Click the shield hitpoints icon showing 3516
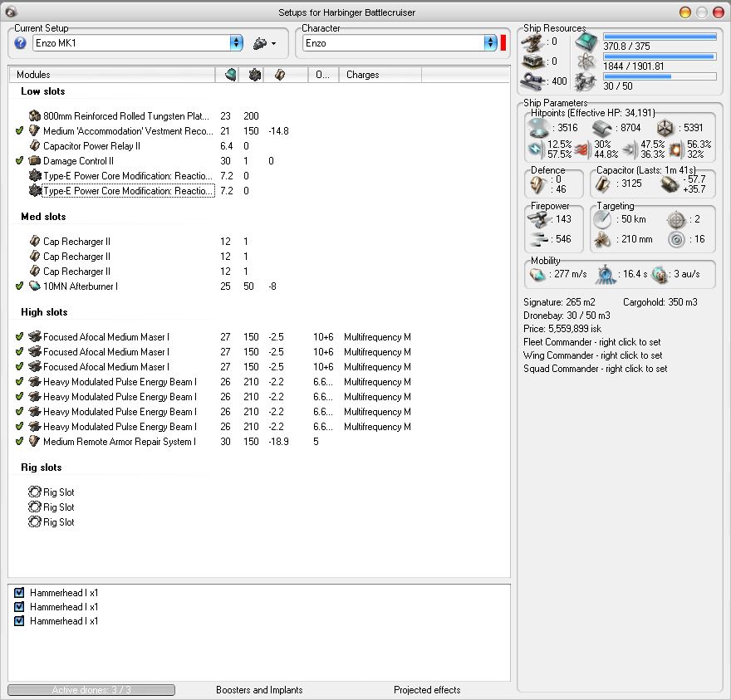731x700 pixels. [x=537, y=128]
